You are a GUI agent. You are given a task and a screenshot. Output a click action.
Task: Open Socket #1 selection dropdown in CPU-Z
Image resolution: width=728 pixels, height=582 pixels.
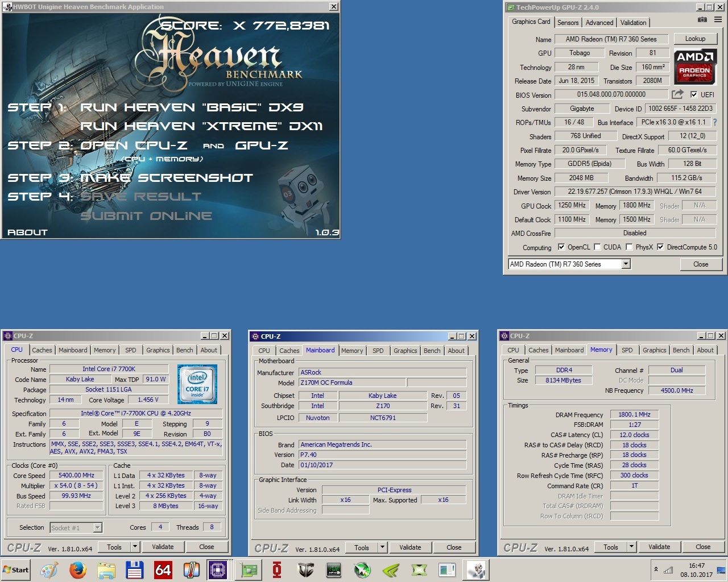click(x=97, y=527)
